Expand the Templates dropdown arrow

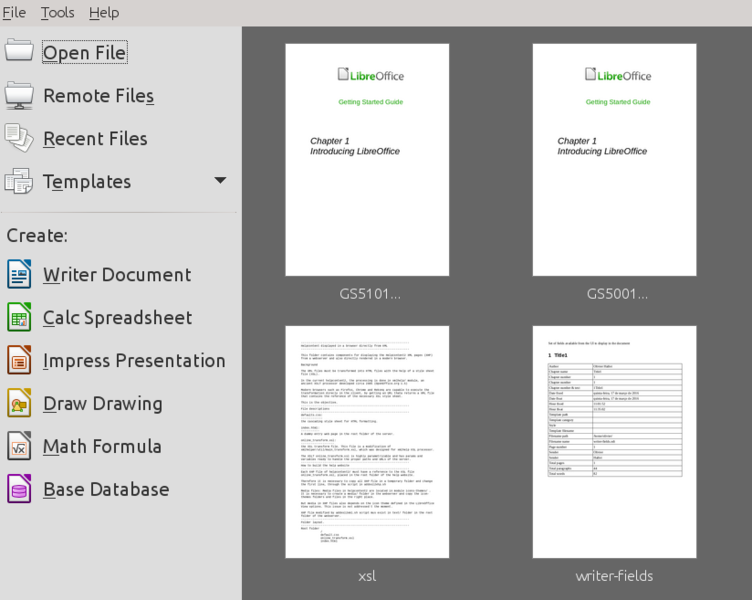coord(220,181)
